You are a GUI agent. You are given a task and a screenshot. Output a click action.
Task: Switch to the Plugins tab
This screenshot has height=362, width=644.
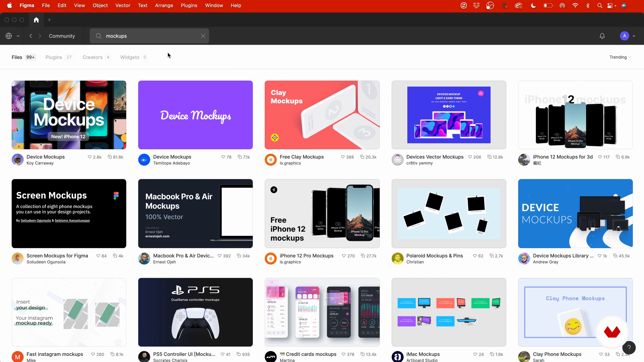click(59, 57)
